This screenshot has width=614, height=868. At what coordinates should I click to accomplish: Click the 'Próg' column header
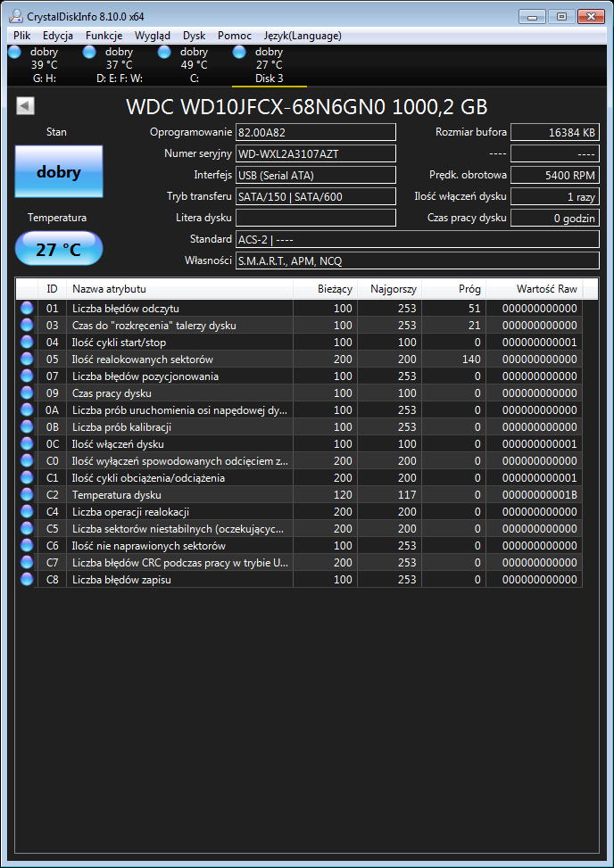click(x=454, y=289)
